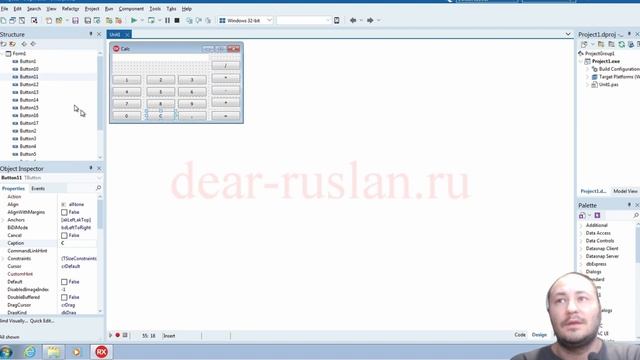Open RAD Studio from the taskbar
This screenshot has width=640, height=360.
click(101, 352)
